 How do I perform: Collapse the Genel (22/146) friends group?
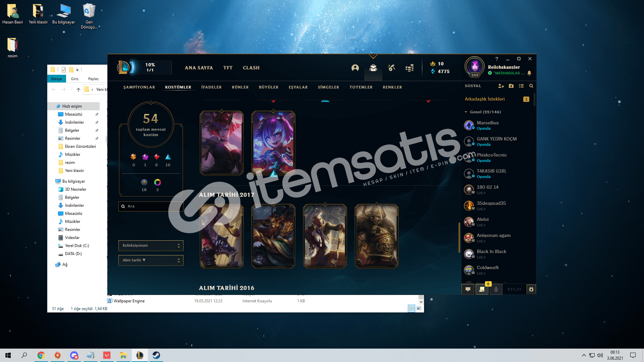point(466,112)
